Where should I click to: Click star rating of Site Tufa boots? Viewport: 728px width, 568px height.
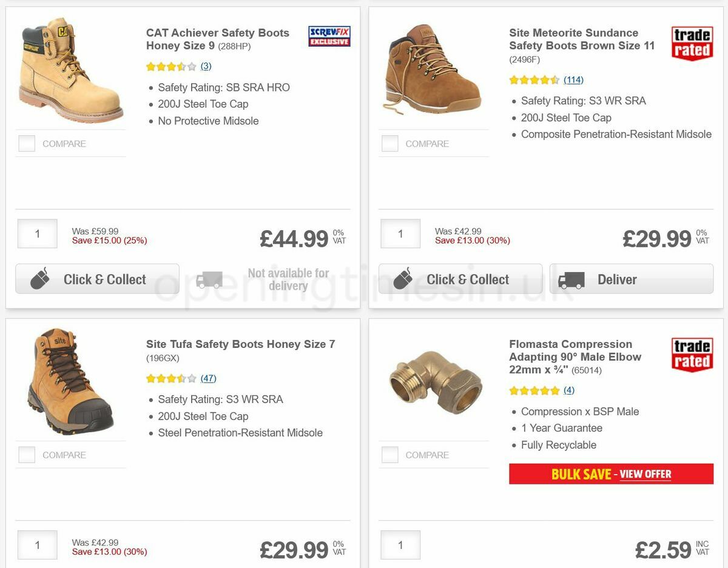point(171,378)
